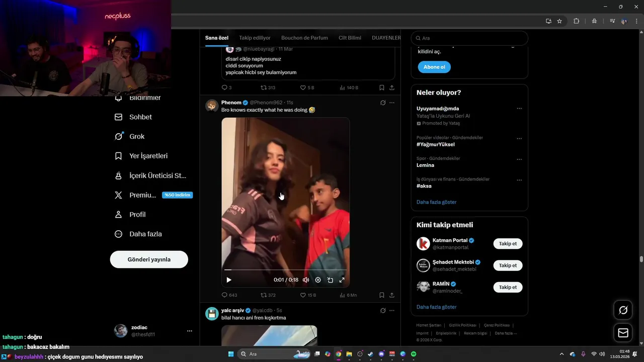Open Spotify from taskbar
Viewport: 644px width, 362px height.
tap(414, 354)
